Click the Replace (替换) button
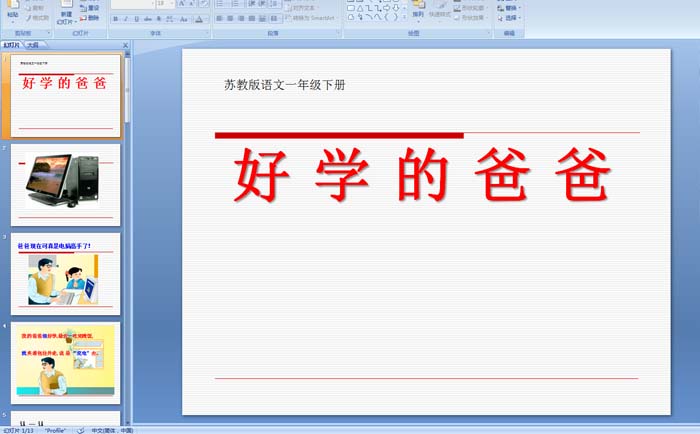Viewport: 700px width, 434px height. pos(509,8)
